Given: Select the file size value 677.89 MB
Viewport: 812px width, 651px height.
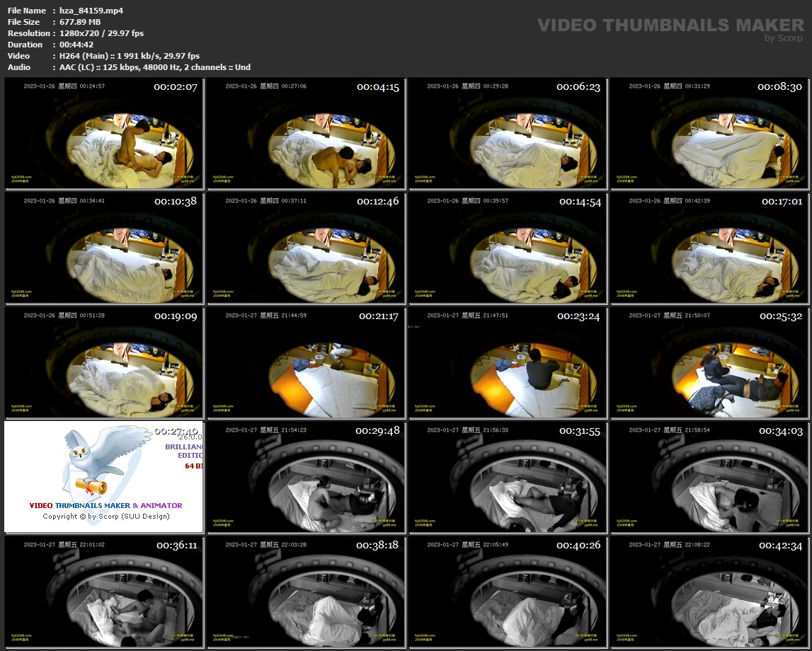Looking at the screenshot, I should click(80, 22).
